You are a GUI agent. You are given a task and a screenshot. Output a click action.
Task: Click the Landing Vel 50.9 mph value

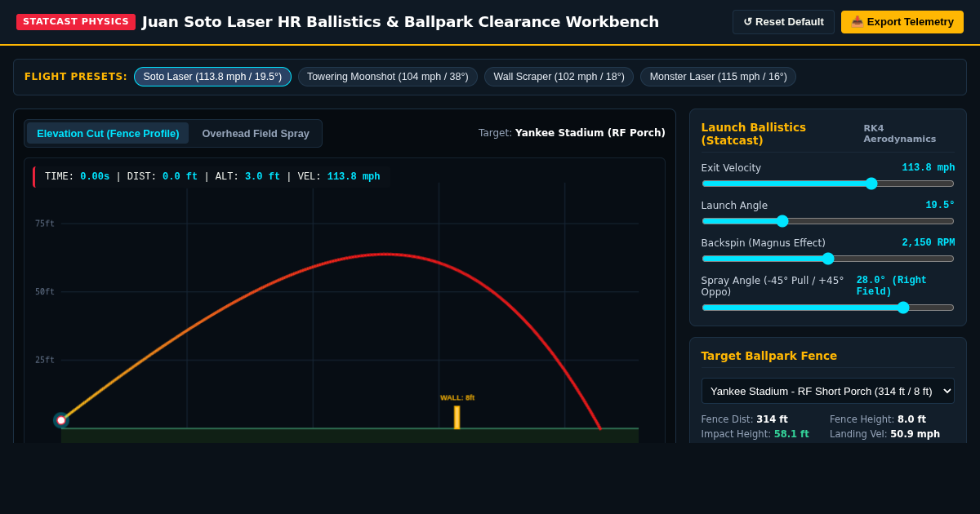(x=915, y=434)
